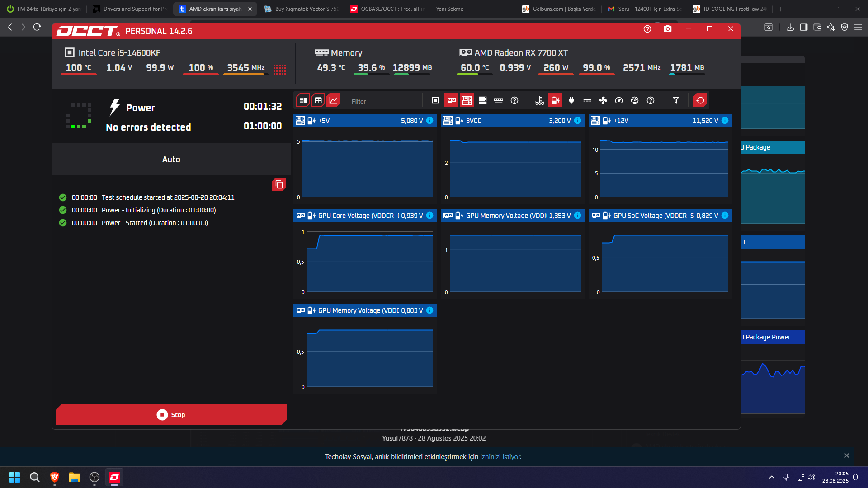868x488 pixels.
Task: Switch to the list view layout icon
Action: point(303,100)
